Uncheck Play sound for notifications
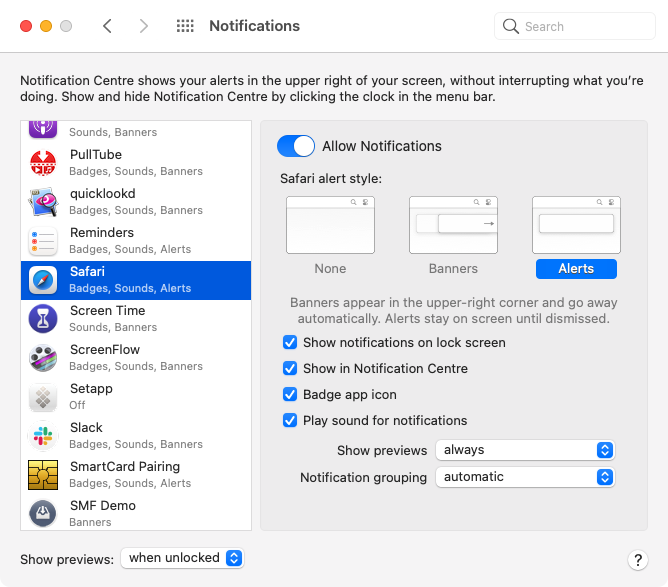The height and width of the screenshot is (587, 668). (x=290, y=420)
